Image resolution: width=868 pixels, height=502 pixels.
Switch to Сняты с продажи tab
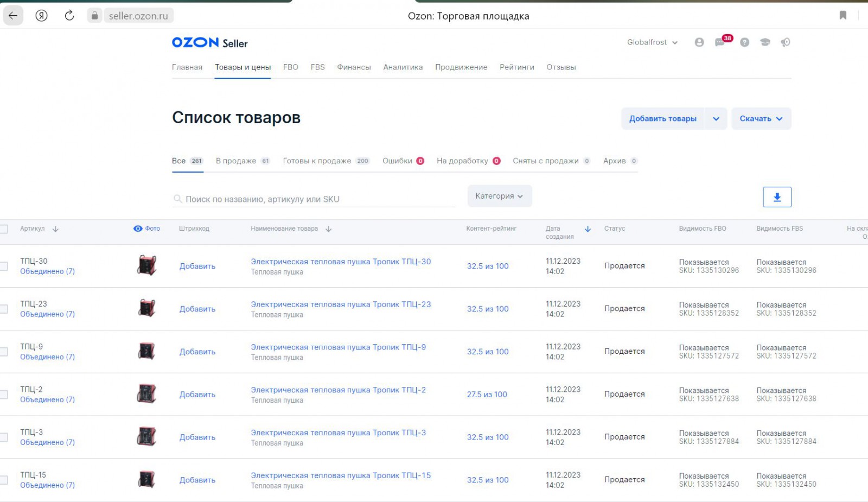click(552, 161)
